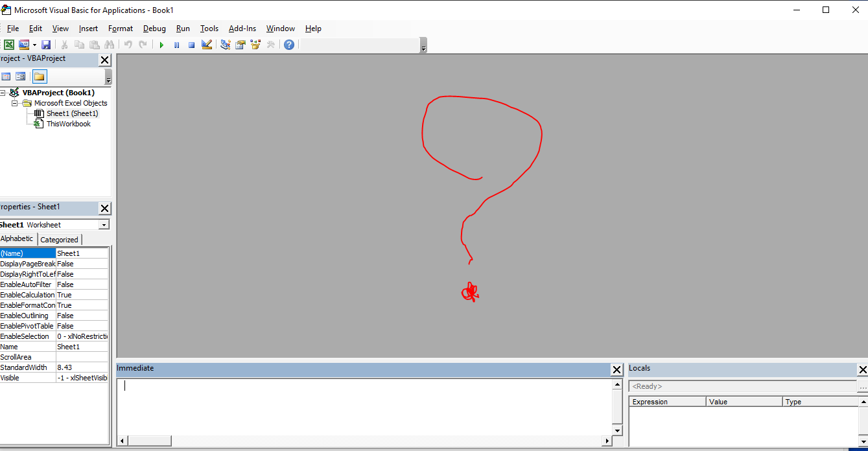This screenshot has height=451, width=868.
Task: Click the Immediate window scroll up arrow
Action: pyautogui.click(x=617, y=384)
